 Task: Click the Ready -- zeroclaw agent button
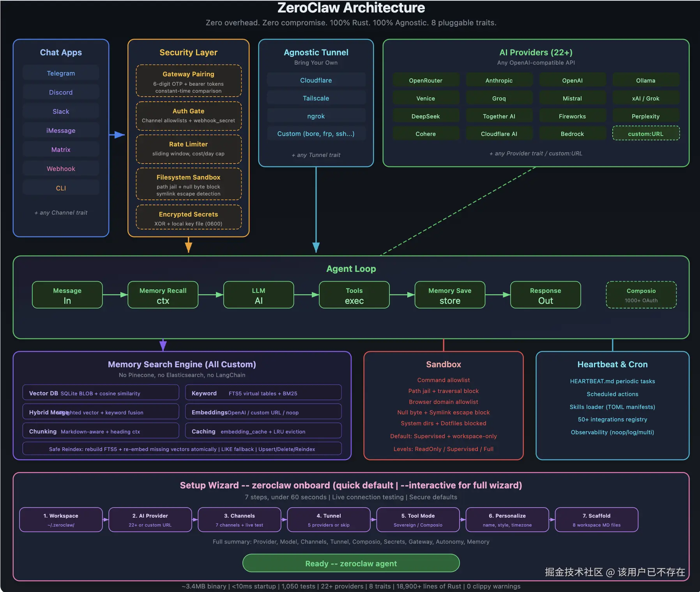click(x=351, y=563)
